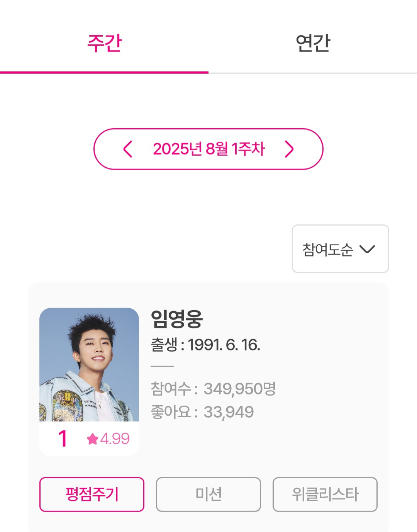Go to next week with right arrow
Image resolution: width=417 pixels, height=532 pixels.
pyautogui.click(x=289, y=149)
